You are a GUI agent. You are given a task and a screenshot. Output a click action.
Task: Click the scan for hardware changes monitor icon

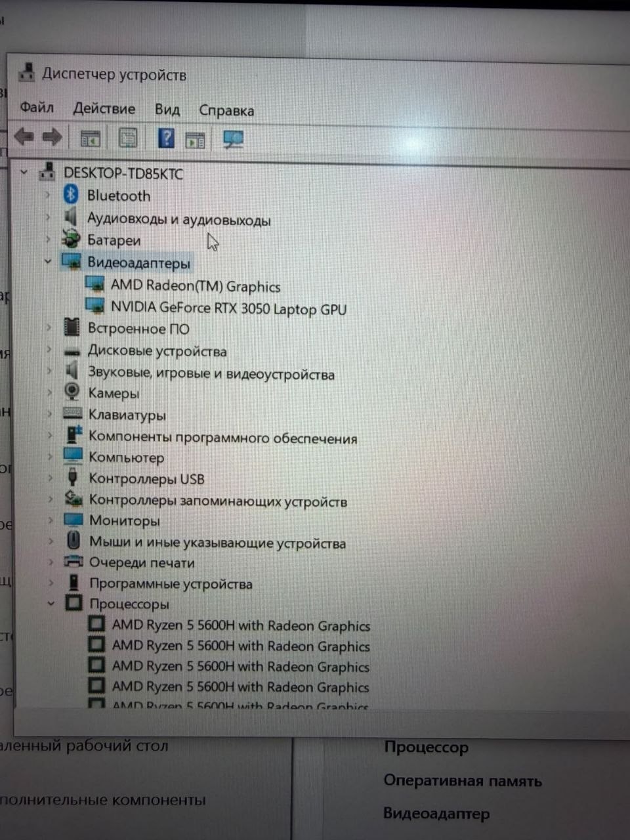(x=233, y=139)
